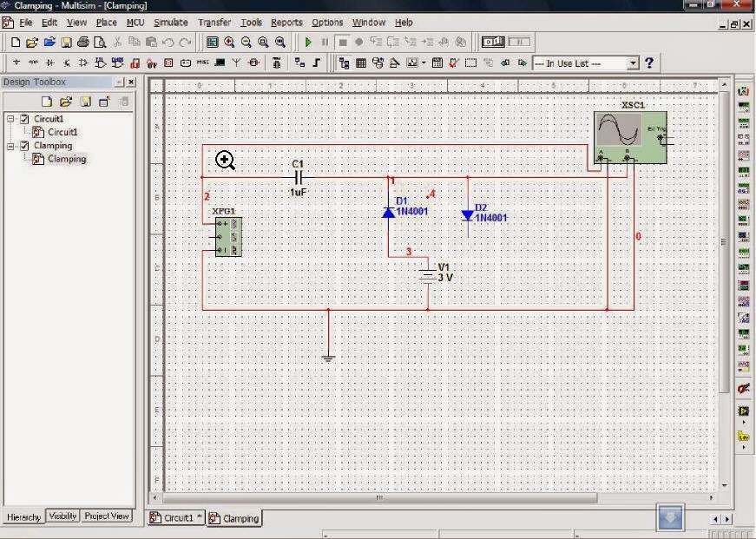The height and width of the screenshot is (539, 756).
Task: Open the Options menu
Action: [x=327, y=23]
